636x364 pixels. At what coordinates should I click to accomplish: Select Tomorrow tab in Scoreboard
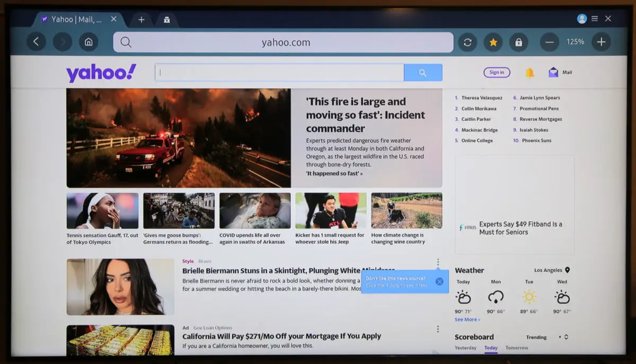tap(517, 348)
